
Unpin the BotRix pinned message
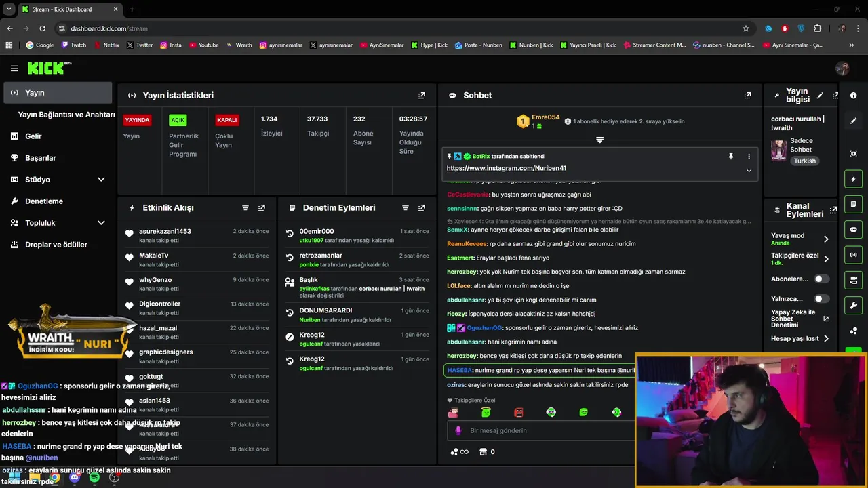(x=731, y=157)
